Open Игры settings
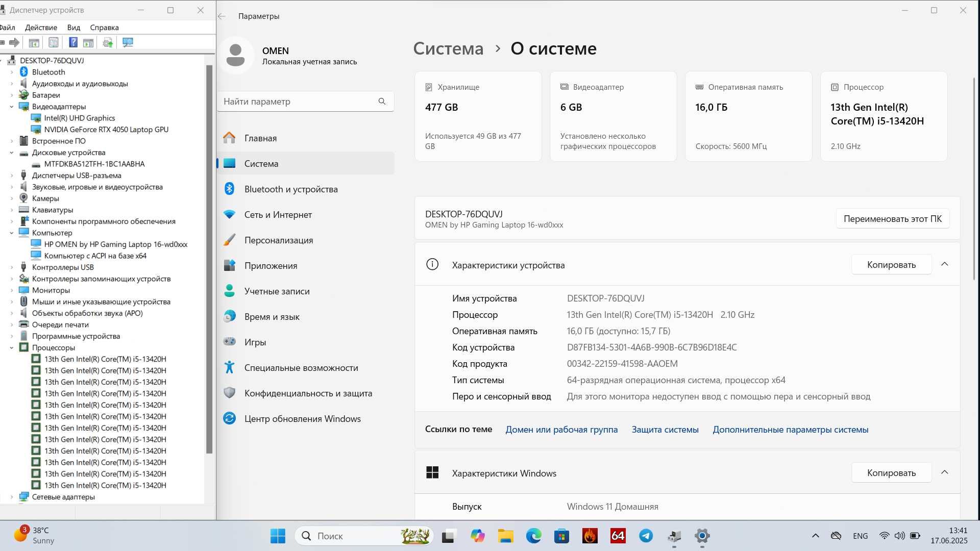The height and width of the screenshot is (551, 980). pos(305,342)
